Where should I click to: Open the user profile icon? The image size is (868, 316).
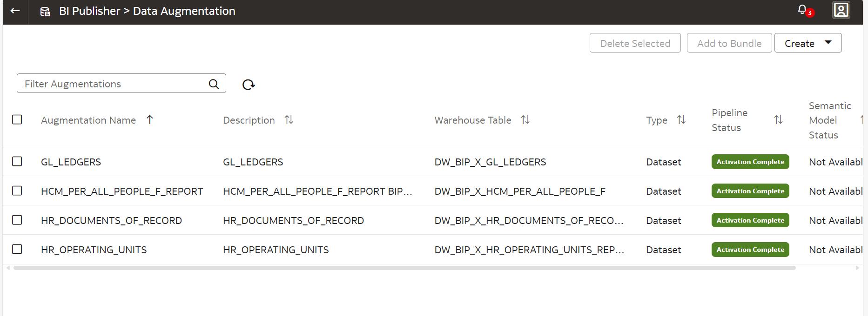(x=841, y=10)
